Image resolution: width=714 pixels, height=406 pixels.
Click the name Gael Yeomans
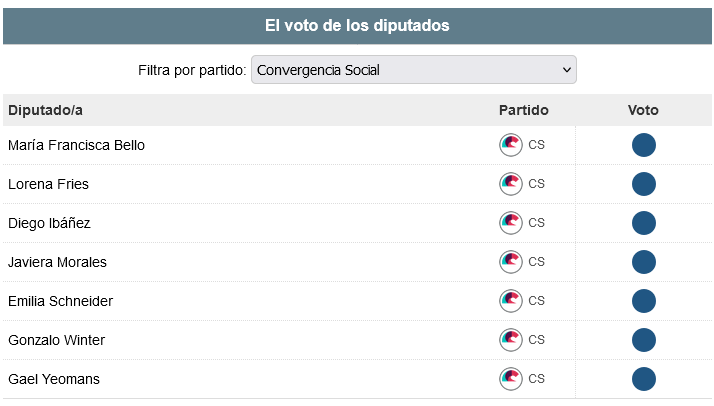[54, 379]
